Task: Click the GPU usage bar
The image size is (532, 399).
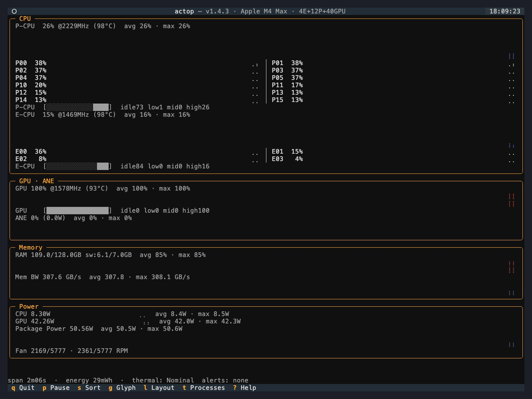Action: coord(78,211)
